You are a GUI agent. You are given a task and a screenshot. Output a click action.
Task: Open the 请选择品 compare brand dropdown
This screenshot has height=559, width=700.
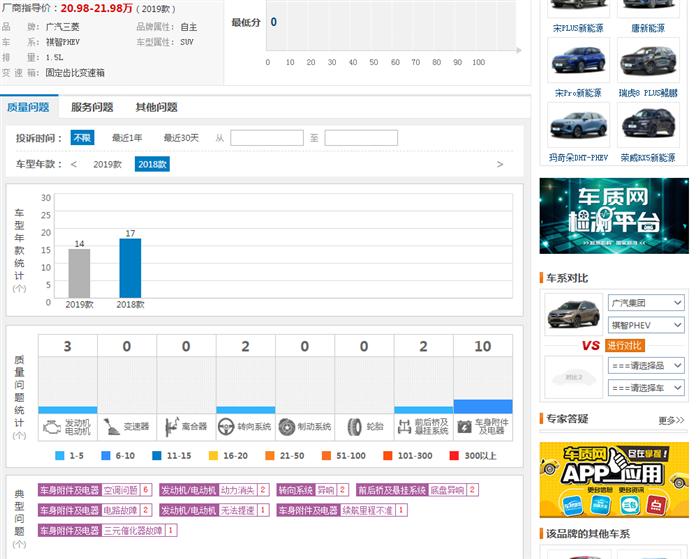[x=646, y=366]
